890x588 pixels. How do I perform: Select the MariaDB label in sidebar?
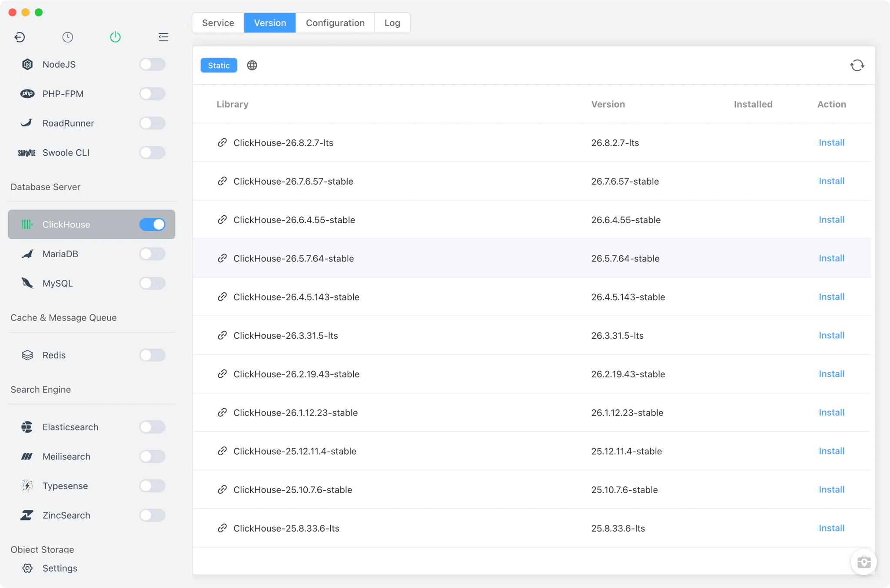60,254
